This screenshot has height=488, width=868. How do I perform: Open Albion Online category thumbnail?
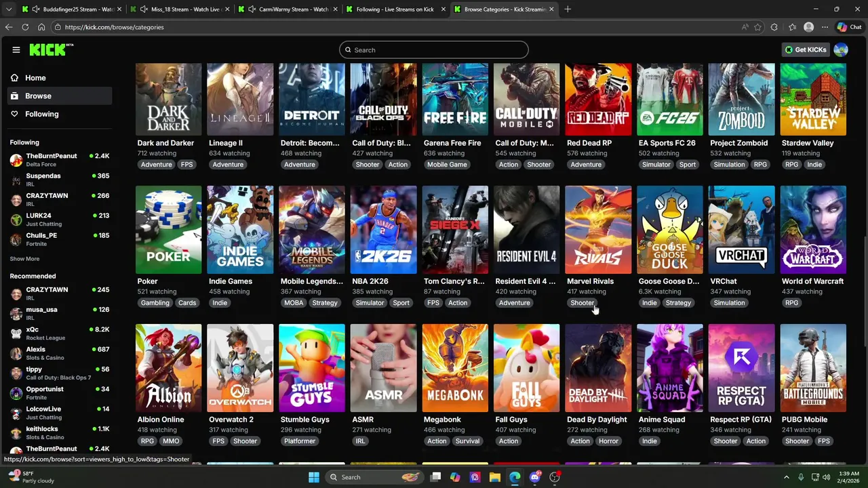pyautogui.click(x=169, y=368)
